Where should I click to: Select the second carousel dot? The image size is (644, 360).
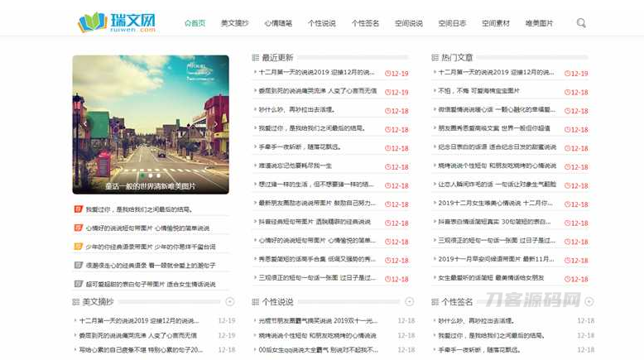(x=151, y=175)
